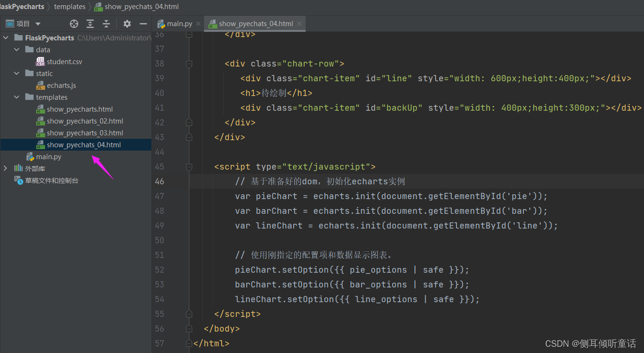The width and height of the screenshot is (644, 353).
Task: Fold the script block at line 45
Action: click(189, 167)
